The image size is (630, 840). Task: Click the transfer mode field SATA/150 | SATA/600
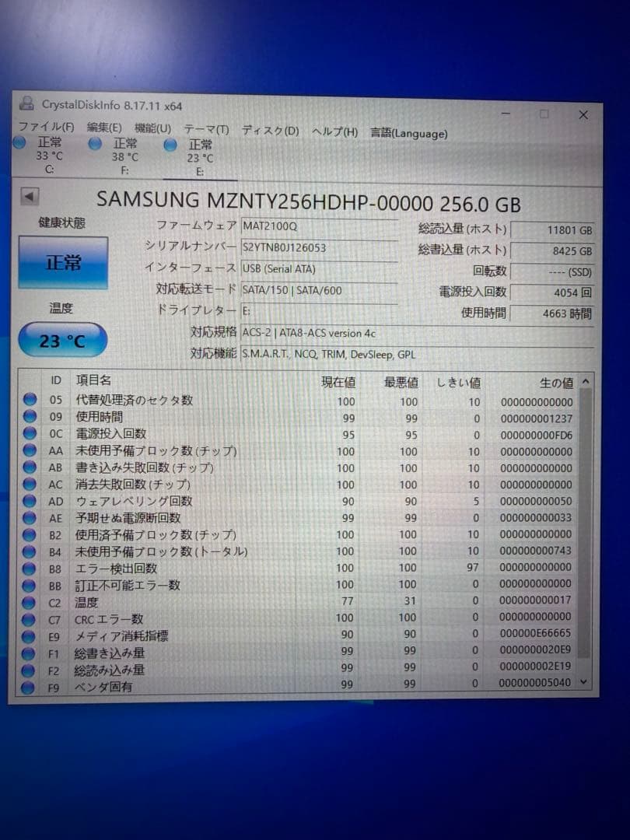[x=320, y=290]
